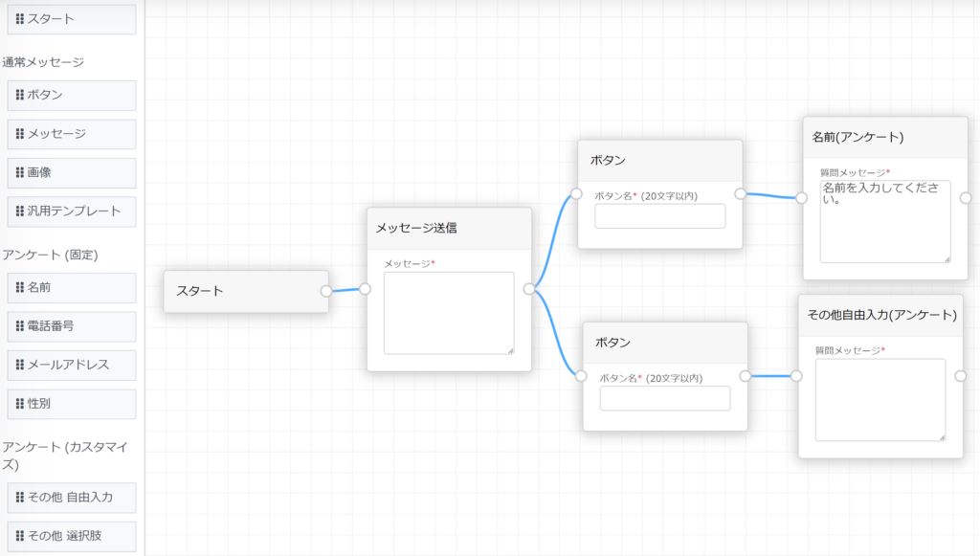The image size is (980, 556).
Task: Click grip icon beside 電話番号 item
Action: click(20, 326)
